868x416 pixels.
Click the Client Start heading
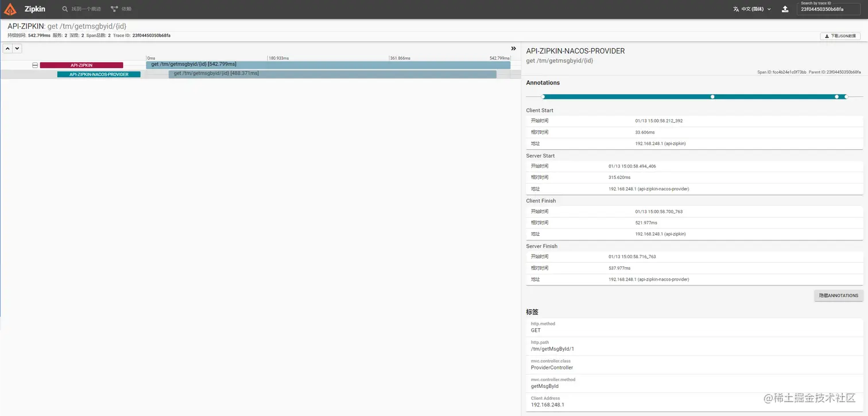click(540, 110)
